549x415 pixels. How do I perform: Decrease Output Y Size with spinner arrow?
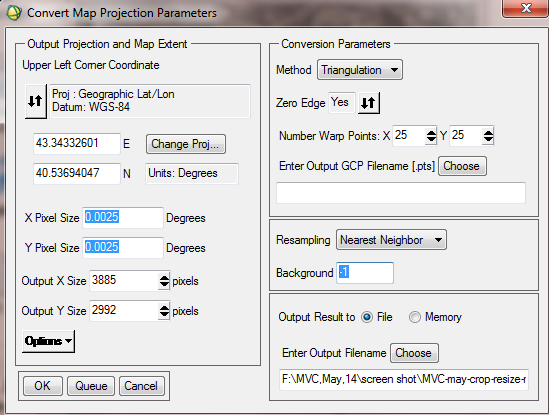164,314
